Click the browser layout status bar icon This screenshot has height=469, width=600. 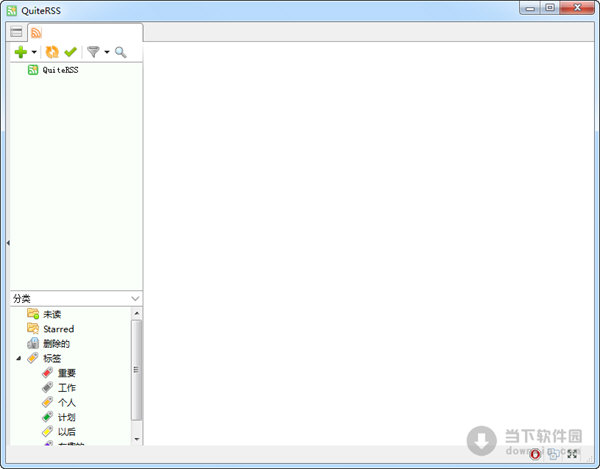(553, 454)
